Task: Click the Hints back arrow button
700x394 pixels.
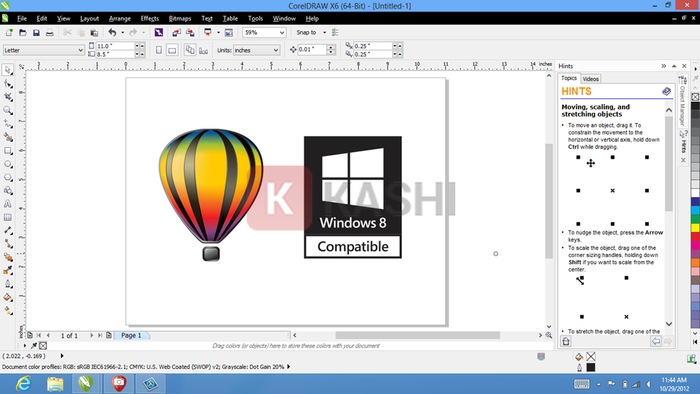Action: point(656,341)
